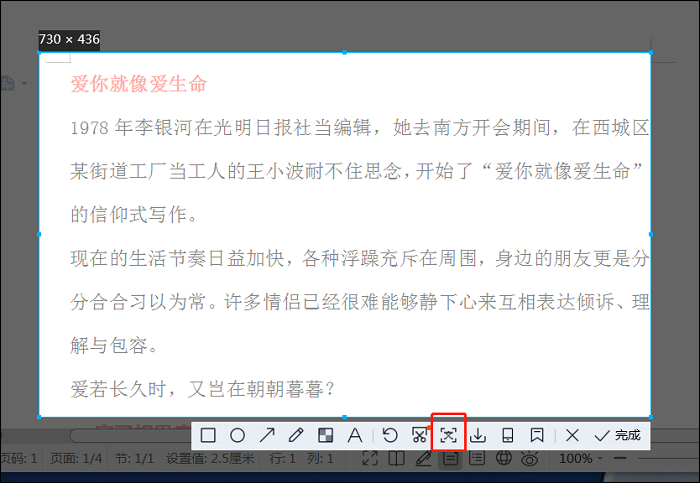This screenshot has height=483, width=700.
Task: Click 设置值: 2.5厘米 status text
Action: point(210,458)
